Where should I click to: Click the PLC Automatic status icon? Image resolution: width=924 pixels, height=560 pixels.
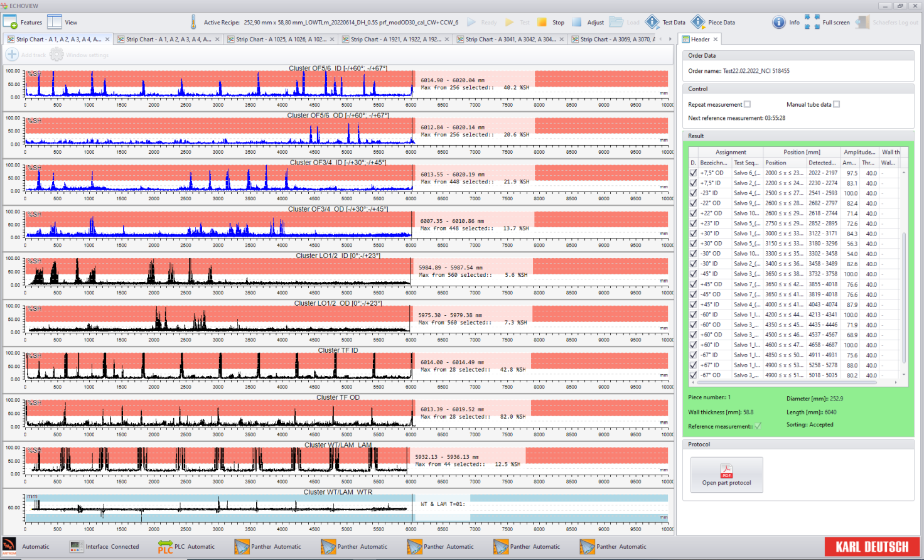pos(165,547)
